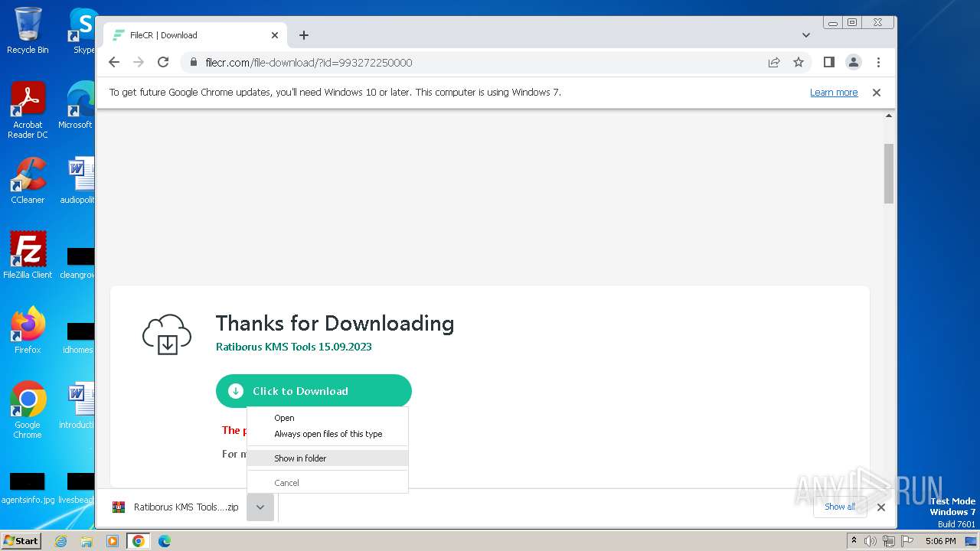Image resolution: width=980 pixels, height=551 pixels.
Task: Open Internet Explorer from taskbar
Action: point(60,541)
